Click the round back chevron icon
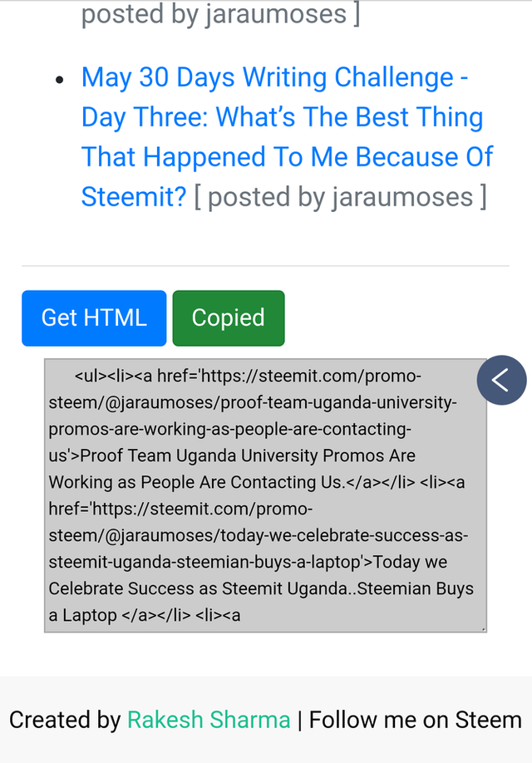This screenshot has height=763, width=532. click(x=501, y=381)
